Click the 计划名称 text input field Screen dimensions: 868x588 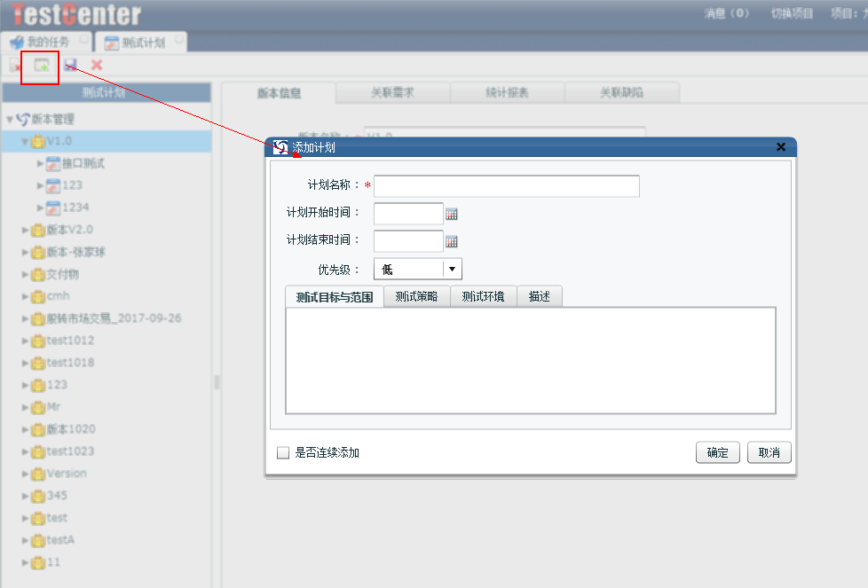click(x=506, y=186)
